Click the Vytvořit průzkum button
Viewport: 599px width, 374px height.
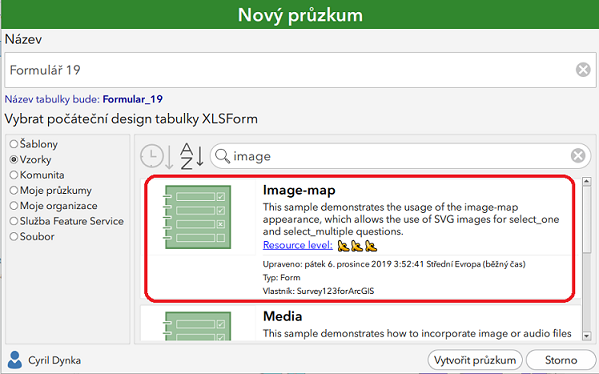click(x=475, y=360)
